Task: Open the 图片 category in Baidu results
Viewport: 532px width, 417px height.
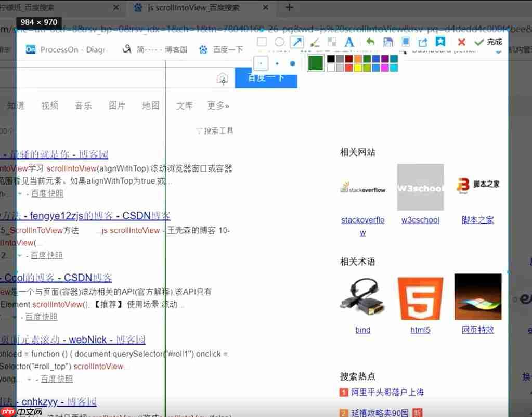Action: pos(116,106)
